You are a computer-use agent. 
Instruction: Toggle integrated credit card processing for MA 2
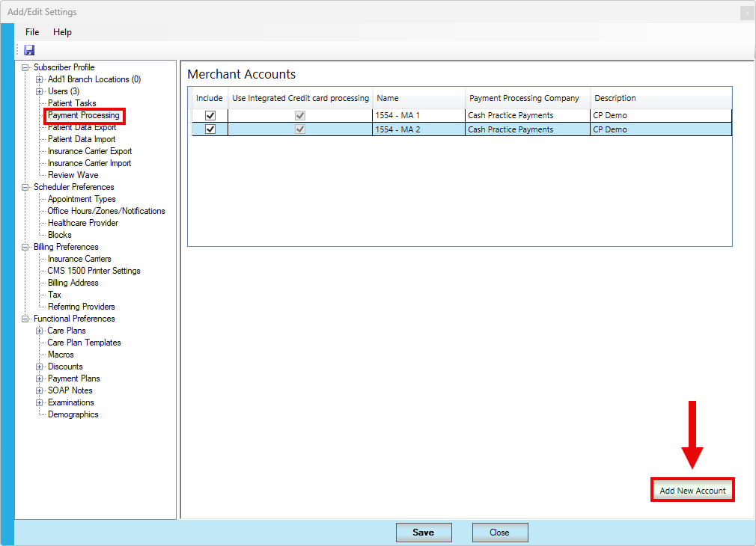300,129
